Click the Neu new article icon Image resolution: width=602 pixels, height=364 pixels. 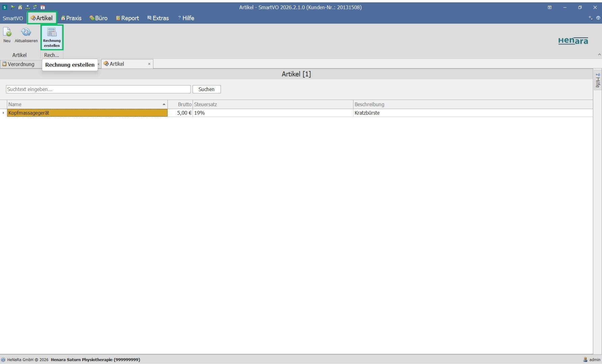pos(7,32)
